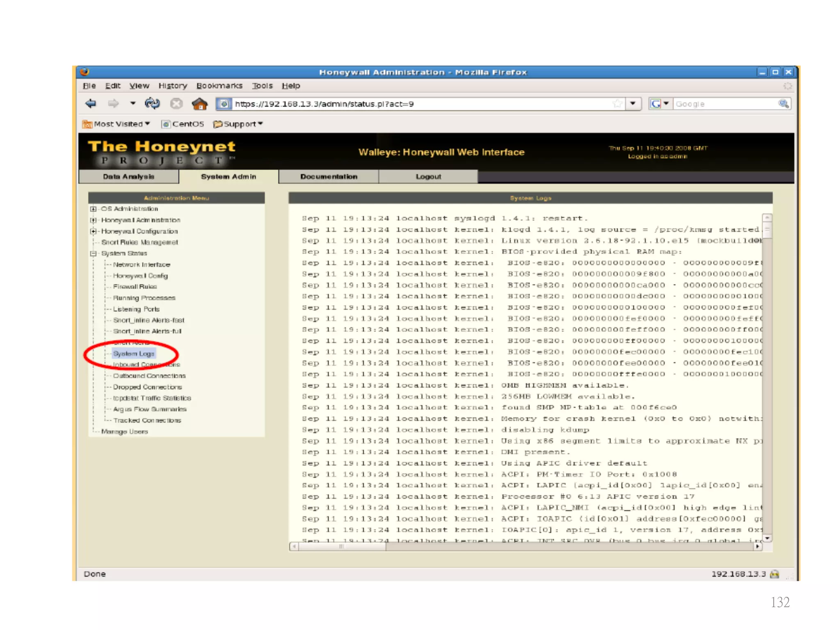Open the Firewall Rules link

pos(135,287)
